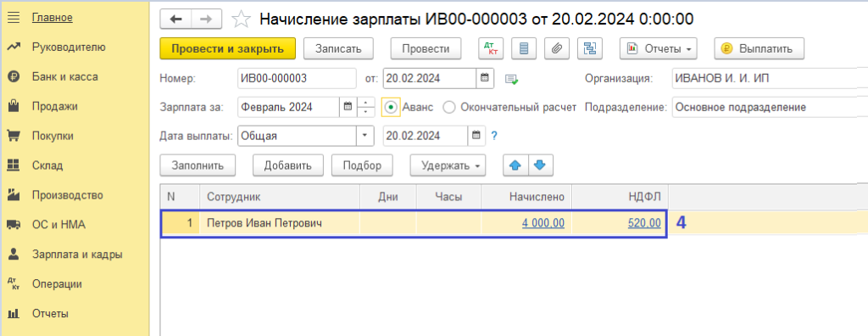Show ДтКт postings from the toolbar
This screenshot has height=336, width=868.
(x=490, y=49)
